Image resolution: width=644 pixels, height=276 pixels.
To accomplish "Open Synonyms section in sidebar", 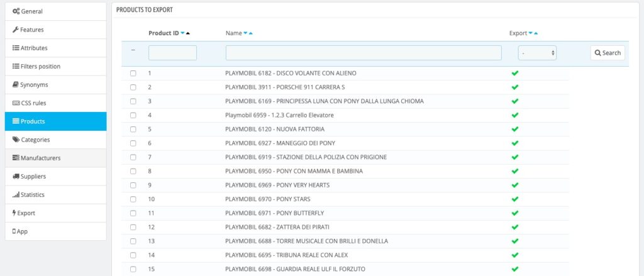I will (x=55, y=85).
